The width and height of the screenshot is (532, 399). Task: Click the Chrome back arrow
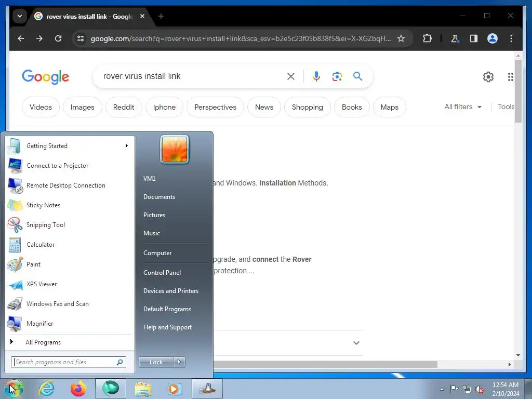pyautogui.click(x=21, y=38)
